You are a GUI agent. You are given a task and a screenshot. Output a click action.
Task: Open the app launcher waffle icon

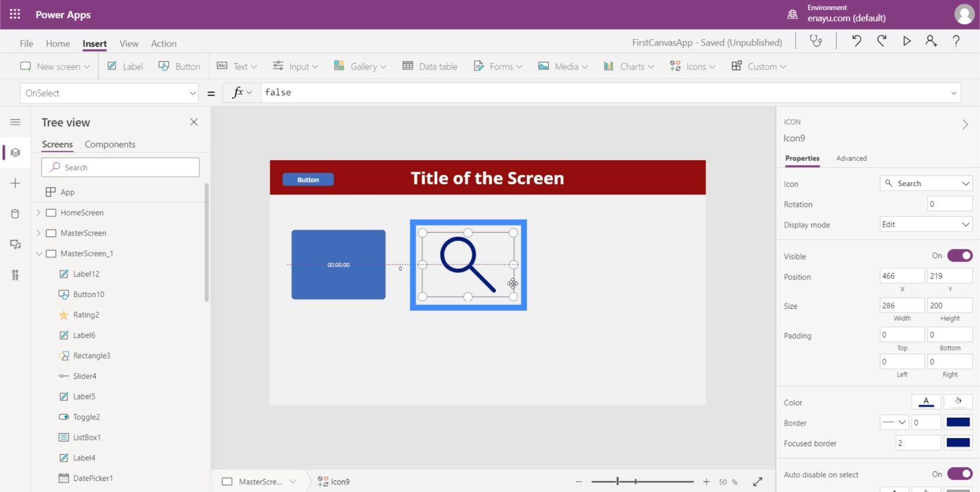click(x=15, y=14)
